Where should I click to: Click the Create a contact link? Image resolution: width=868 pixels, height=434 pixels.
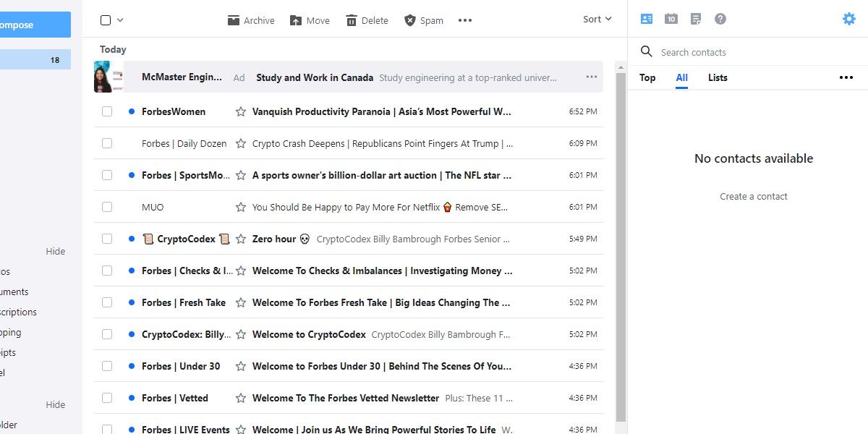(x=753, y=196)
